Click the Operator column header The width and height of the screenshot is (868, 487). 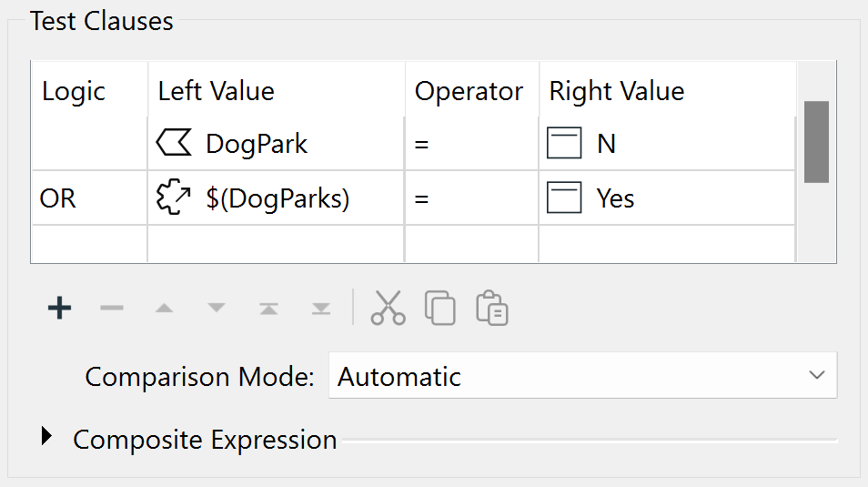[471, 90]
